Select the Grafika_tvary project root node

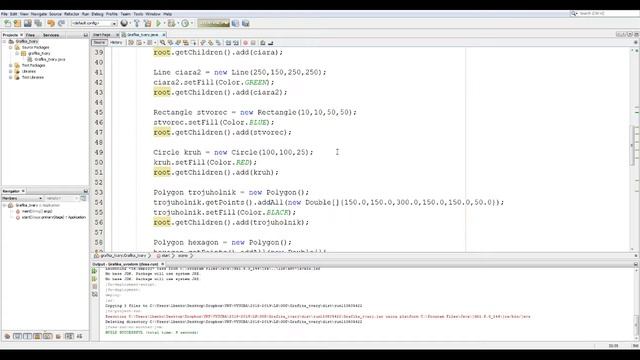pos(27,41)
